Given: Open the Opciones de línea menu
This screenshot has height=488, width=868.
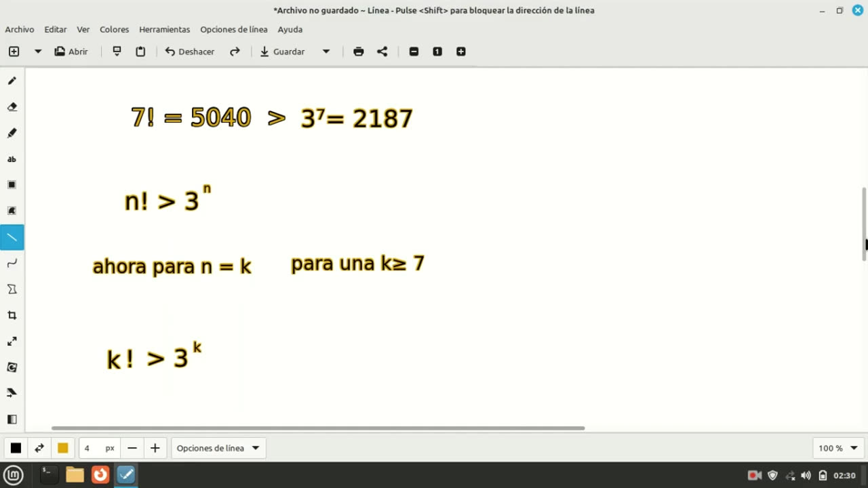Looking at the screenshot, I should (234, 29).
